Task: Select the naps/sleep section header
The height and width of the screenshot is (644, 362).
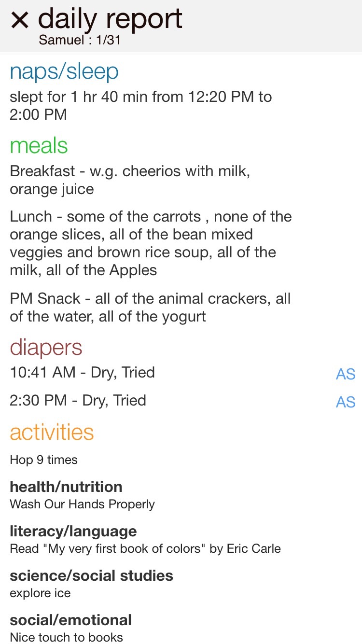Action: (64, 72)
